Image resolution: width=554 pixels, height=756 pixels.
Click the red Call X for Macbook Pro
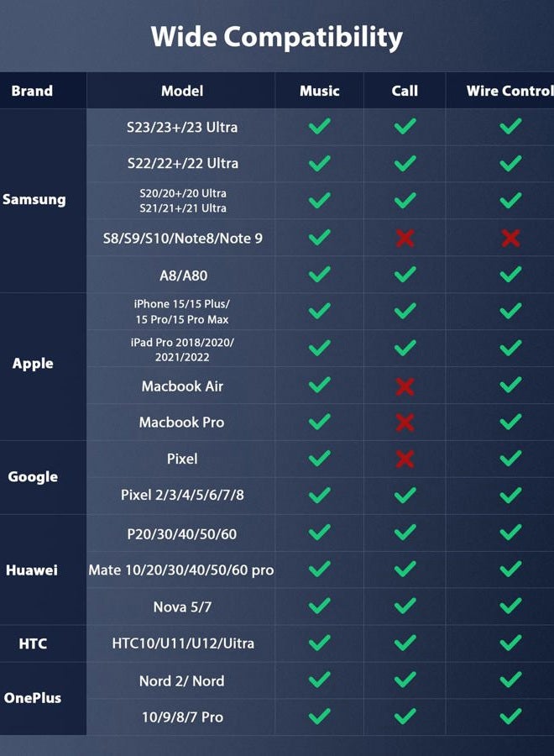405,423
